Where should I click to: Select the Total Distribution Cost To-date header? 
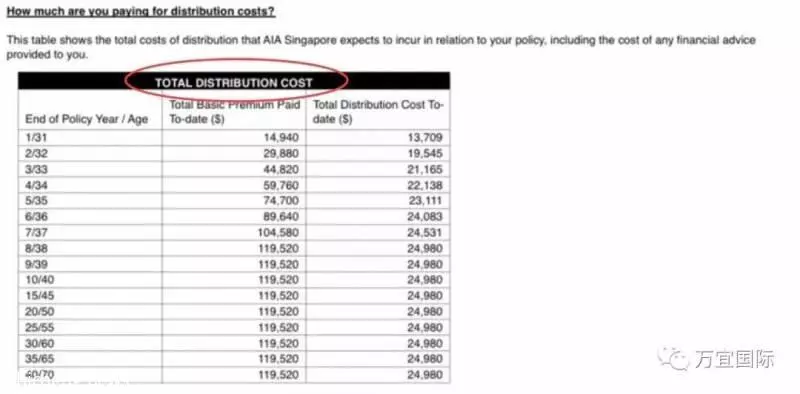[378, 112]
